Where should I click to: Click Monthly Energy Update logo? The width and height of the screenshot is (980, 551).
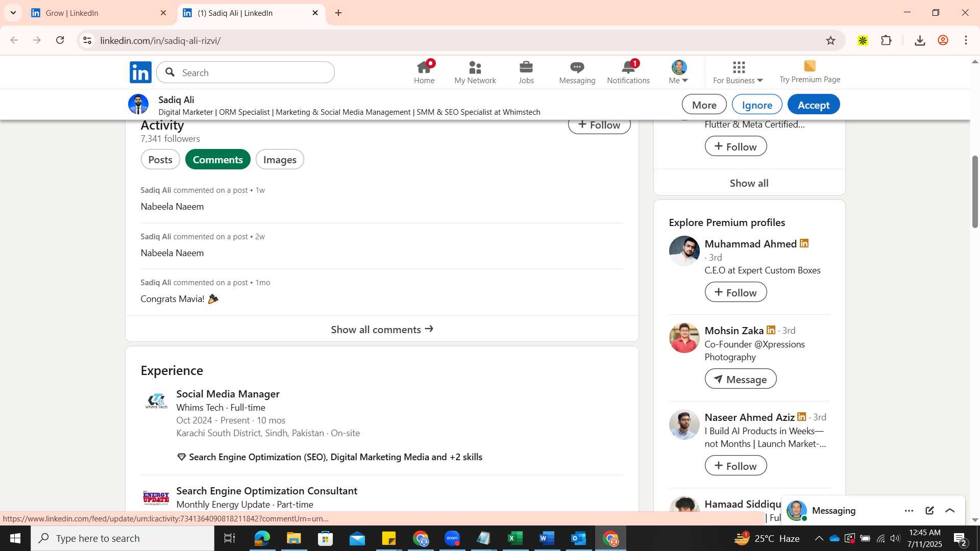pyautogui.click(x=156, y=498)
